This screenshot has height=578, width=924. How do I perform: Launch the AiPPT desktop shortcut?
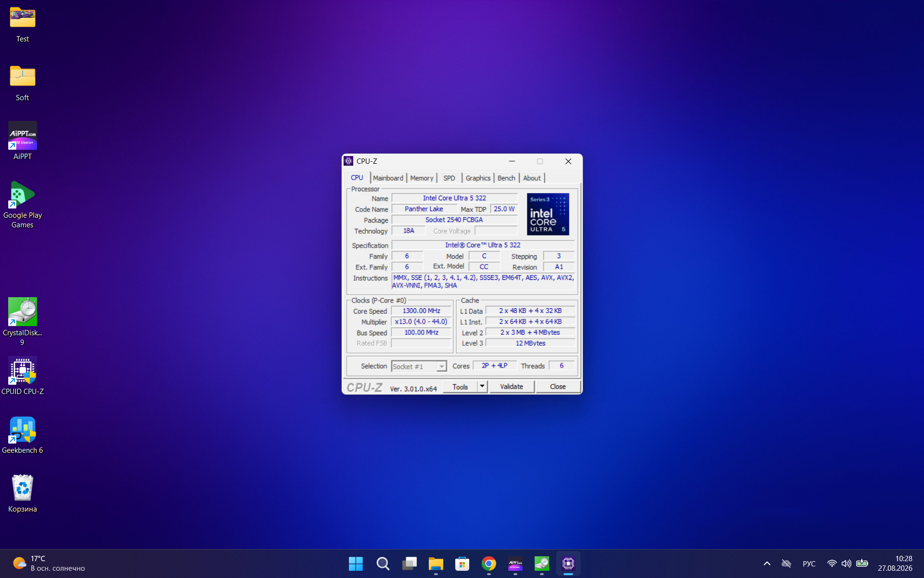(23, 141)
